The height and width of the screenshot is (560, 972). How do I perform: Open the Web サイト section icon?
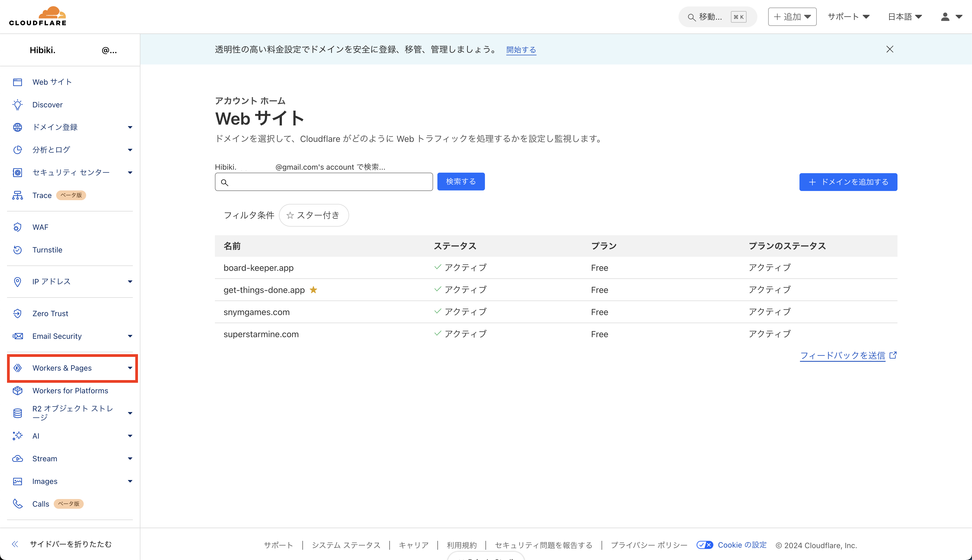18,81
